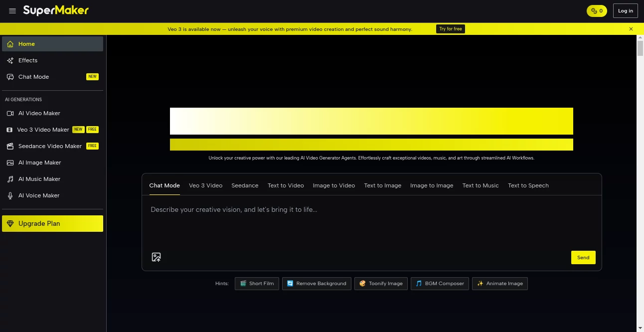
Task: Switch to the Text to Music tab
Action: 480,185
